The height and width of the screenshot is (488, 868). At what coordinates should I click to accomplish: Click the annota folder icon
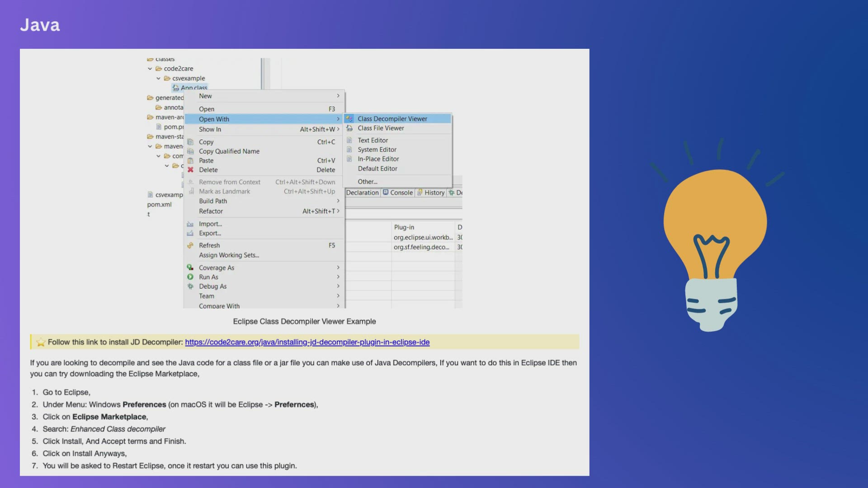pyautogui.click(x=159, y=108)
